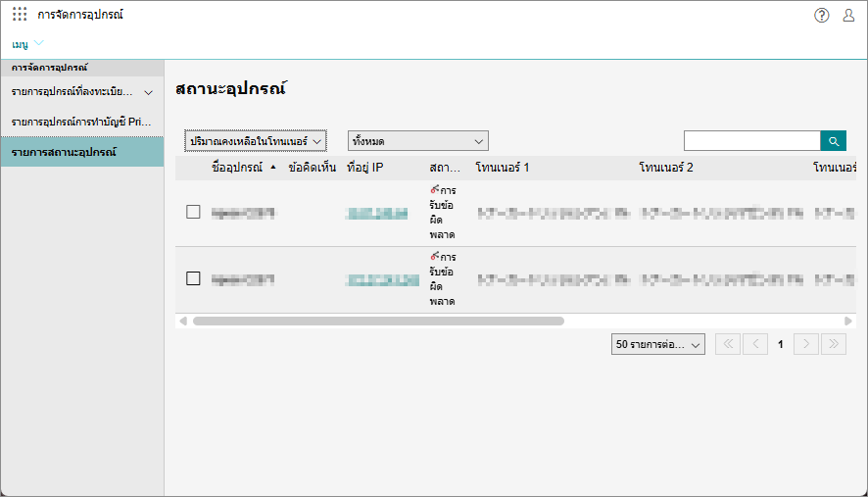Expand the เมนู menu at top
Screen dimensions: 868x497
27,44
